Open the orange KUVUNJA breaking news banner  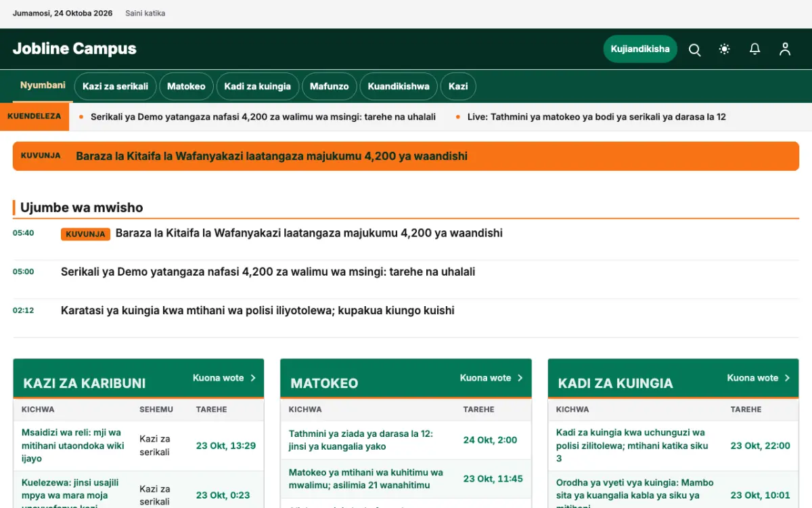(x=406, y=156)
